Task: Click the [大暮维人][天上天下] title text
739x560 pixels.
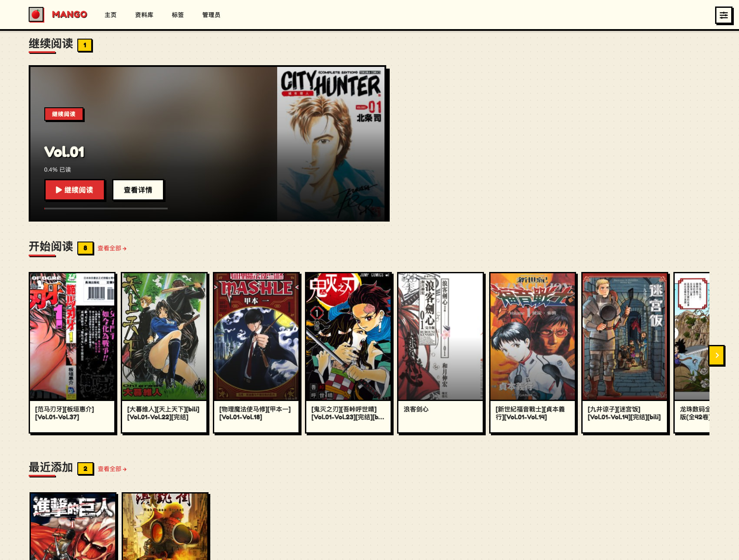Action: click(163, 413)
